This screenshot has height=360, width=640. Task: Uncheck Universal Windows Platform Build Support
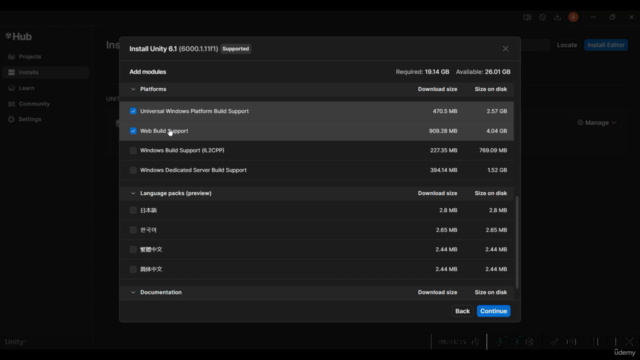(133, 111)
